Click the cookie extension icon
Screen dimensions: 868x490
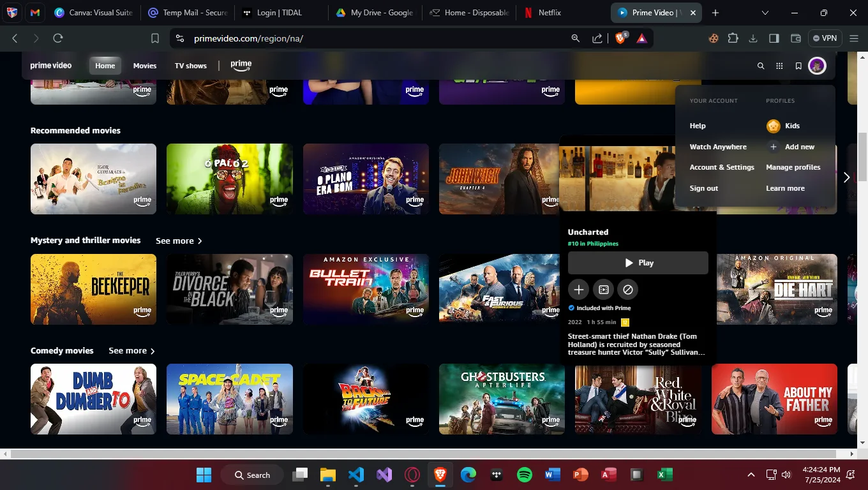(713, 38)
